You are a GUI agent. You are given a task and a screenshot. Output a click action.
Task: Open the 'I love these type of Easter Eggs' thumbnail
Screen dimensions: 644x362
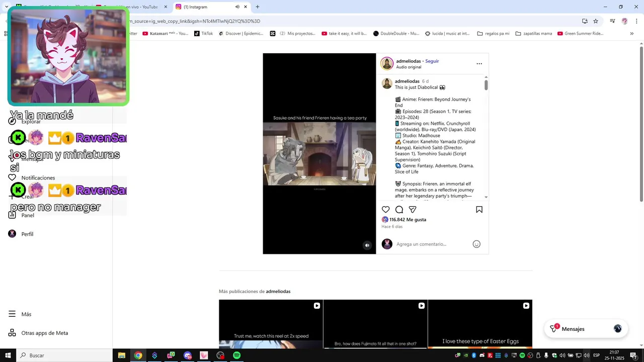click(x=480, y=324)
